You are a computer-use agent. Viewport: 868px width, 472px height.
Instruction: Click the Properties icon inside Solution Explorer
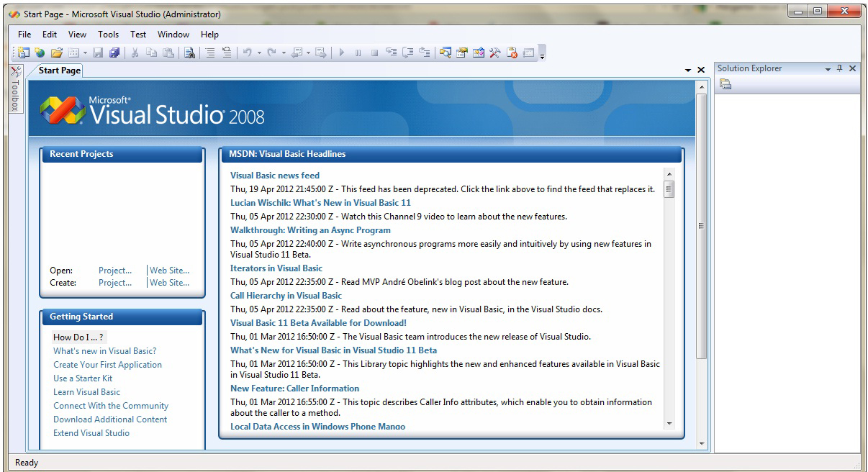(x=725, y=85)
